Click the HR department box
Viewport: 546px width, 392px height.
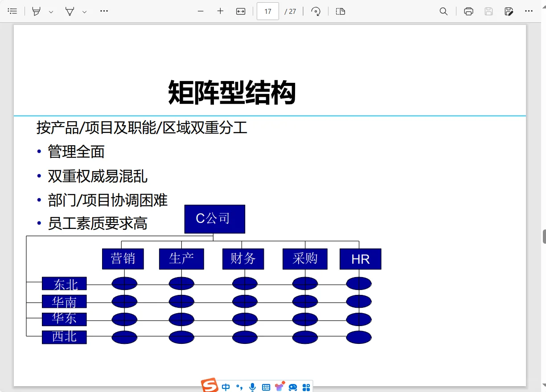pos(361,259)
